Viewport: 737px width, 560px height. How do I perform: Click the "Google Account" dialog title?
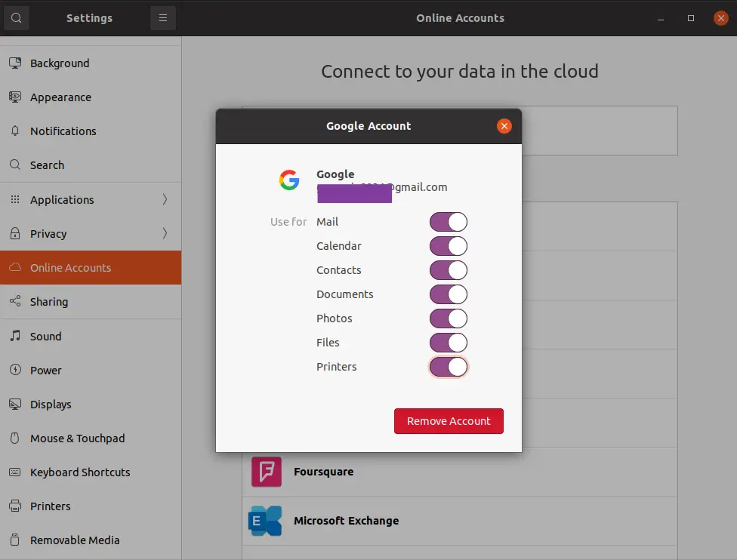pyautogui.click(x=368, y=126)
